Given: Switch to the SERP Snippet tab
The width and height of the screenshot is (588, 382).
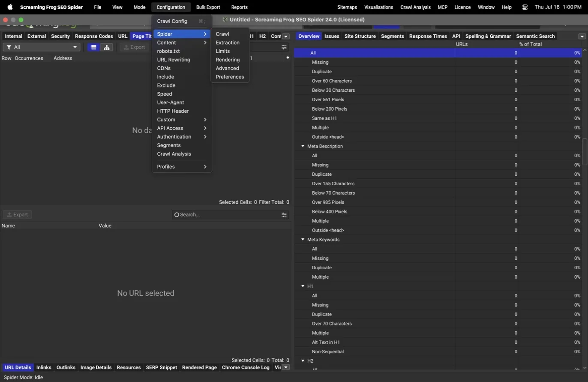Looking at the screenshot, I should coord(161,367).
